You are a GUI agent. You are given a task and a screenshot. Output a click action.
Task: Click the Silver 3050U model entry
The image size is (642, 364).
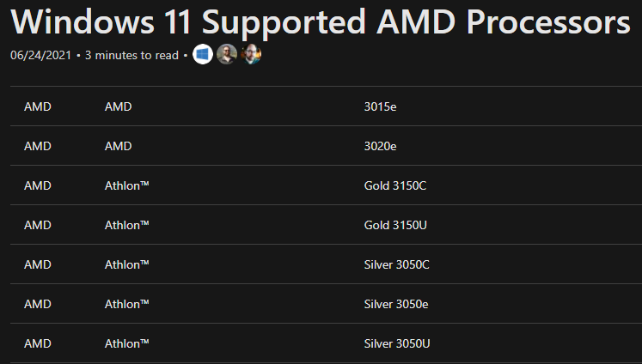(x=397, y=343)
